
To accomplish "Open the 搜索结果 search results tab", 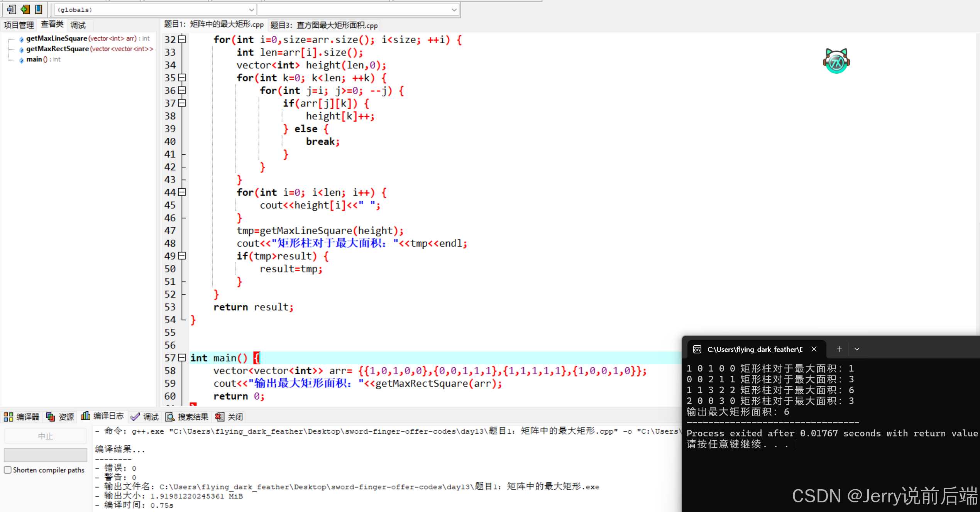I will pyautogui.click(x=187, y=417).
